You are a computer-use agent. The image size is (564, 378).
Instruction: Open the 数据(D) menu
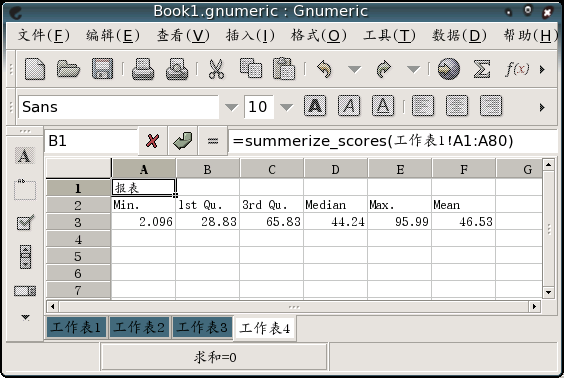coord(459,35)
